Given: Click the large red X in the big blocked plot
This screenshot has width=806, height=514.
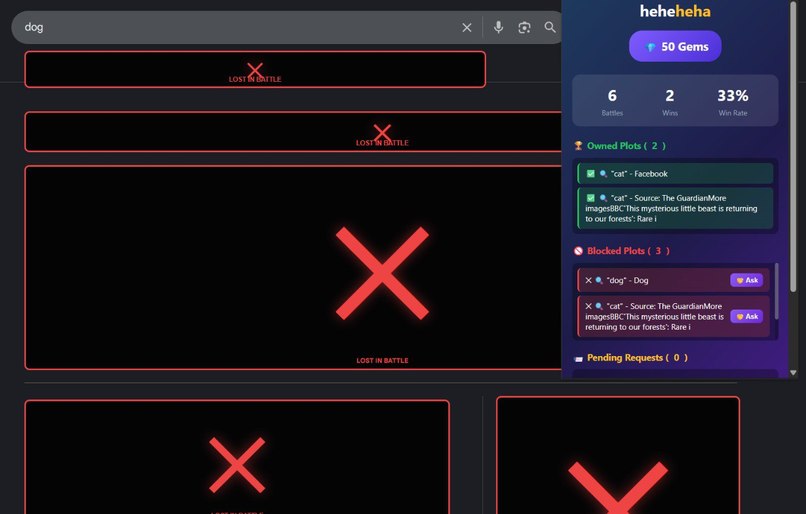Looking at the screenshot, I should click(382, 273).
